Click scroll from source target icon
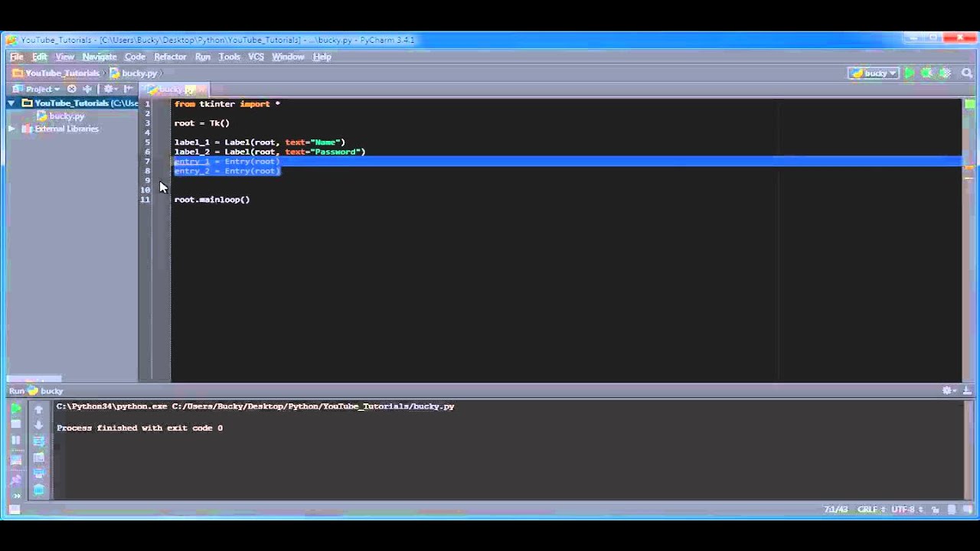 coord(72,89)
